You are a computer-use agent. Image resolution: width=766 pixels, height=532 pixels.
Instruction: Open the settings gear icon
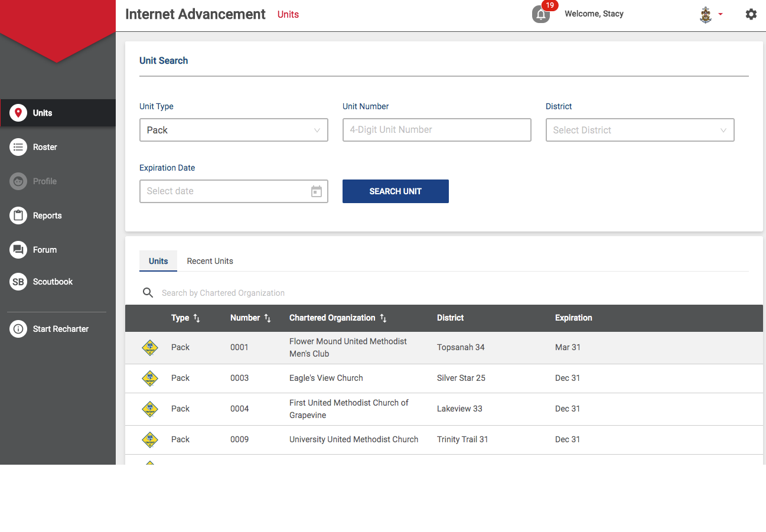[751, 14]
